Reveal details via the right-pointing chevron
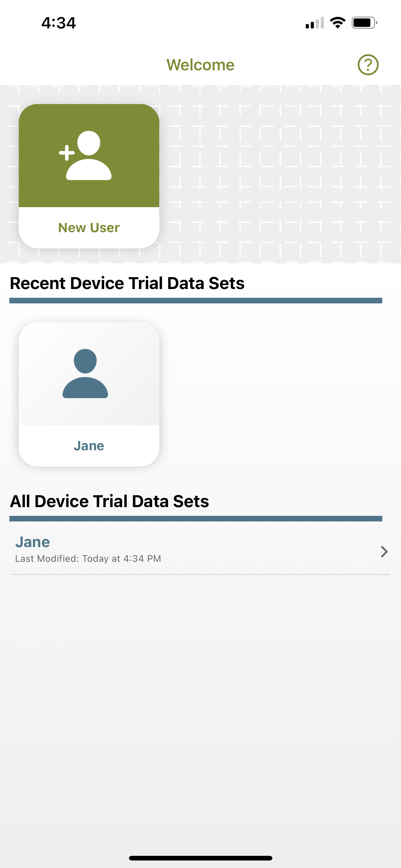 [x=384, y=551]
